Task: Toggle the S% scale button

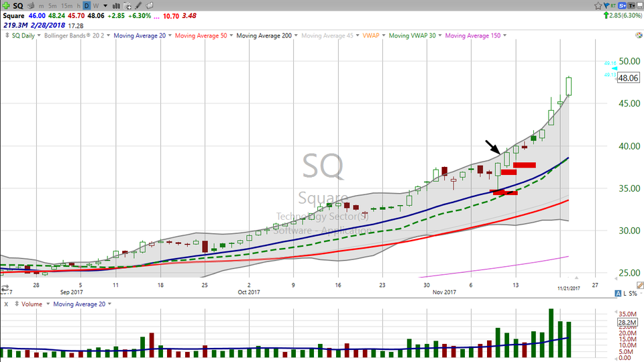Action: click(633, 294)
